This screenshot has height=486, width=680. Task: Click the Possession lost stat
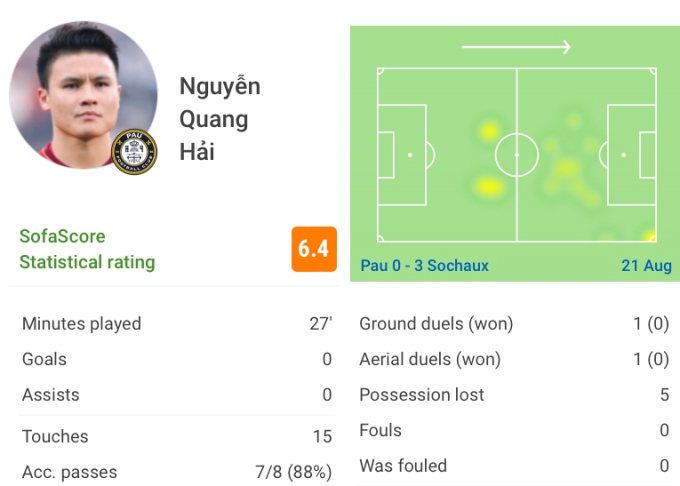(x=514, y=395)
